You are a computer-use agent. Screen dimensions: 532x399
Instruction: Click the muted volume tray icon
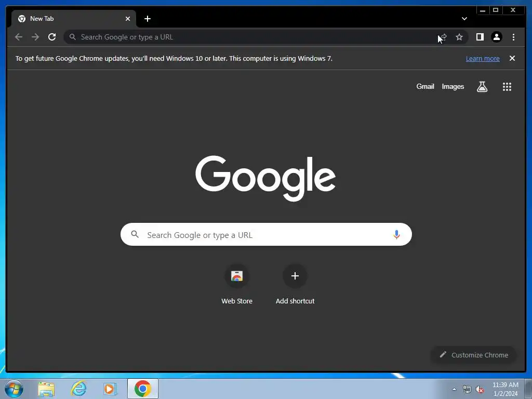point(480,390)
